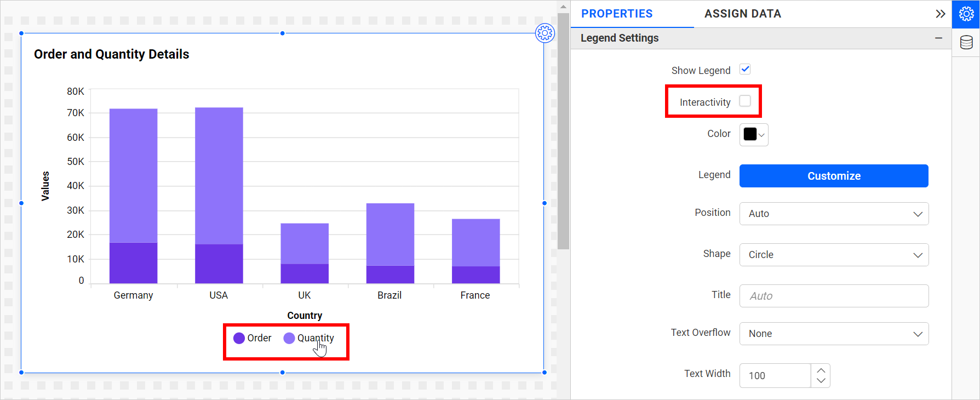This screenshot has width=980, height=400.
Task: Open the properties gear icon in sidebar
Action: [x=966, y=14]
